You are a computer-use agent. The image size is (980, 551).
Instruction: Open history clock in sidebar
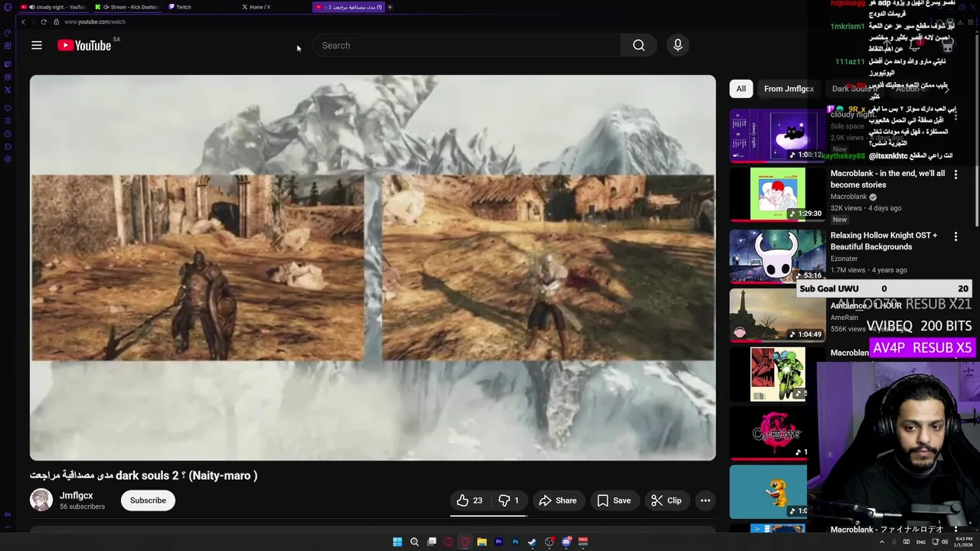[x=8, y=133]
